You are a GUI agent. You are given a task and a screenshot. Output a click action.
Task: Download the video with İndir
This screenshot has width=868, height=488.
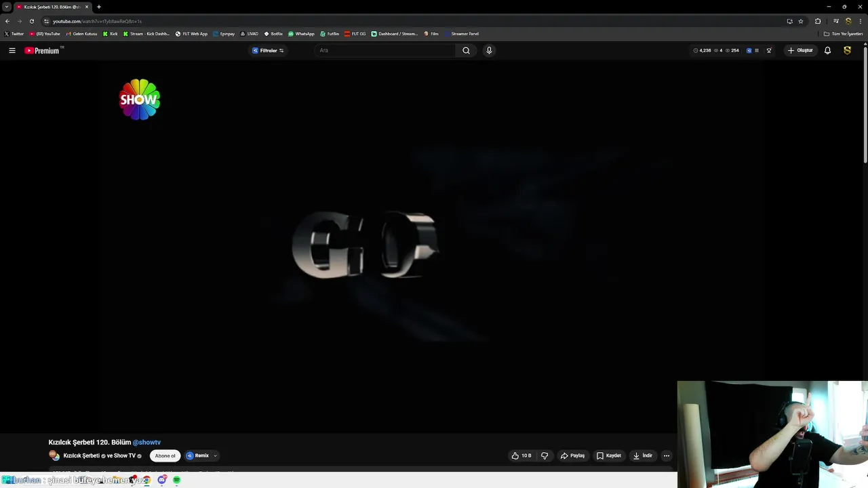[x=643, y=455]
